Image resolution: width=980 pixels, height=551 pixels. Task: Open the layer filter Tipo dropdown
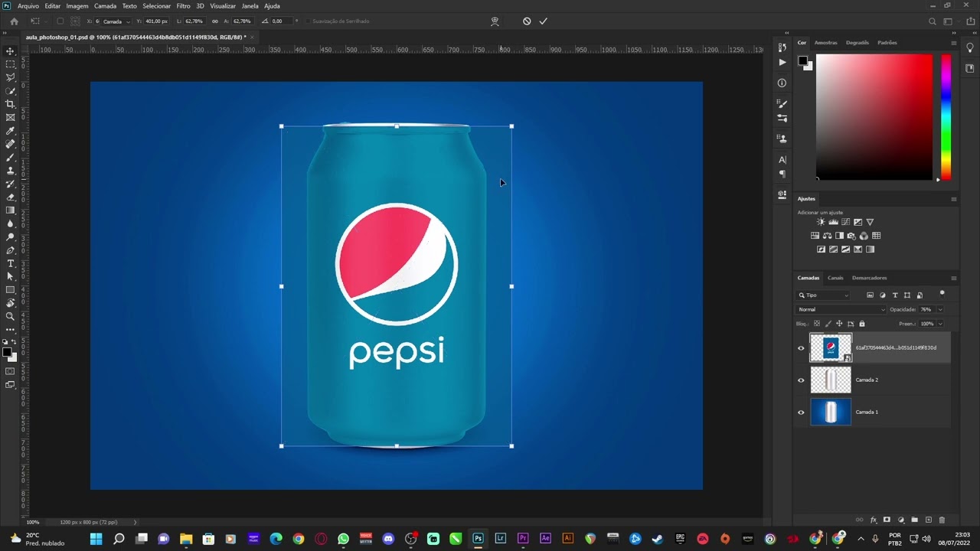[x=824, y=295]
